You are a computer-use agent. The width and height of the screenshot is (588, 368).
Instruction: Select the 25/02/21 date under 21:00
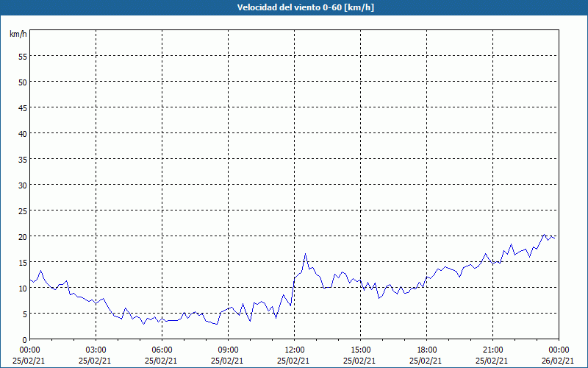click(492, 361)
